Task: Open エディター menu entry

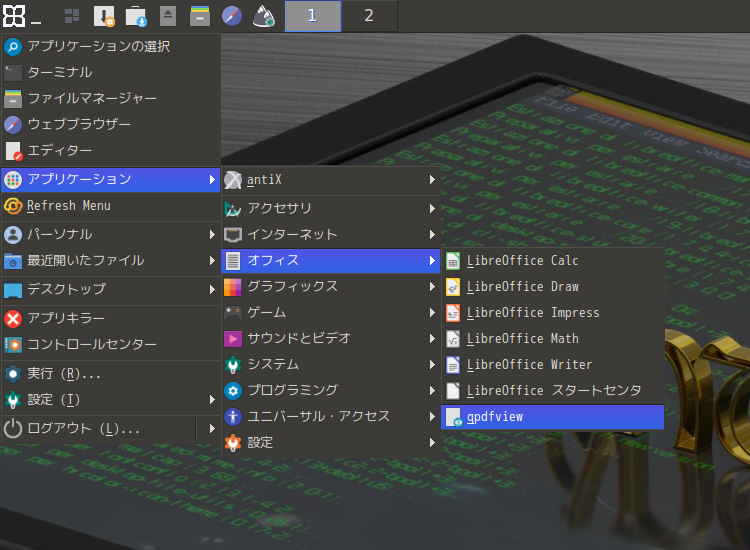Action: point(110,151)
